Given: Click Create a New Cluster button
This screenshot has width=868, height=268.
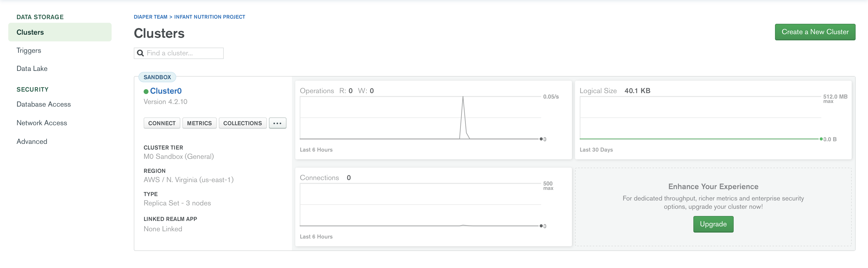Looking at the screenshot, I should click(x=815, y=32).
